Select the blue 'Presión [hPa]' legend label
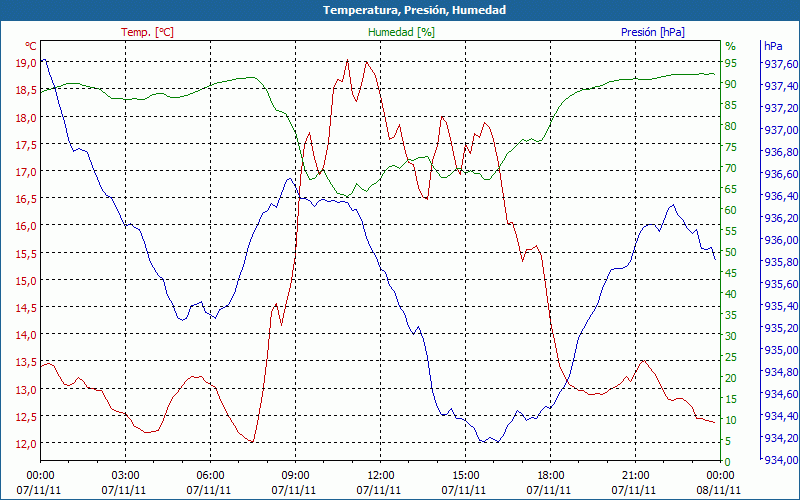Viewport: 800px width, 500px height. [x=653, y=32]
